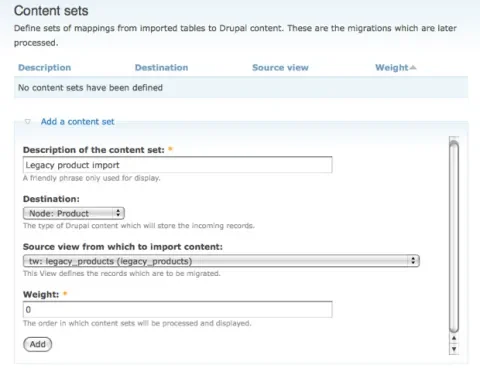The width and height of the screenshot is (480, 375).
Task: Click the Add button
Action: tap(38, 344)
